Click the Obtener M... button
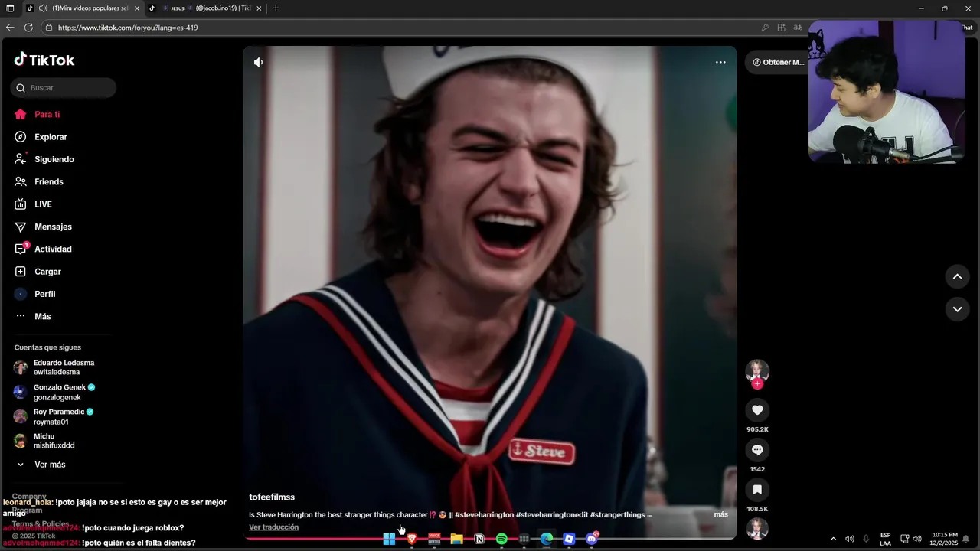The image size is (980, 551). (776, 62)
